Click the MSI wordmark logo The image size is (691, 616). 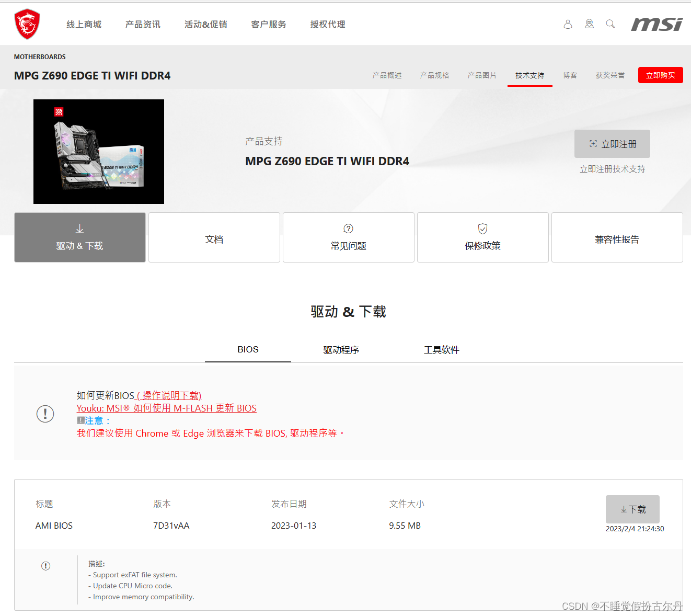657,24
